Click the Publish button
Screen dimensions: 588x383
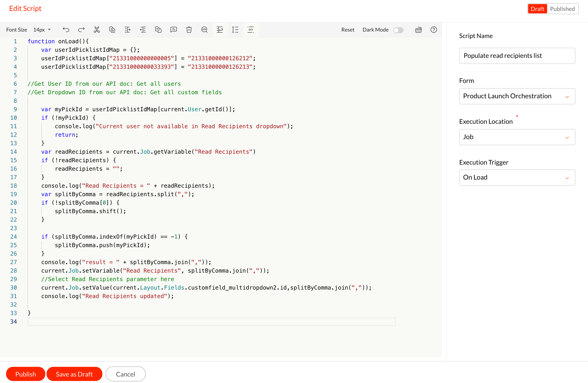pyautogui.click(x=25, y=374)
